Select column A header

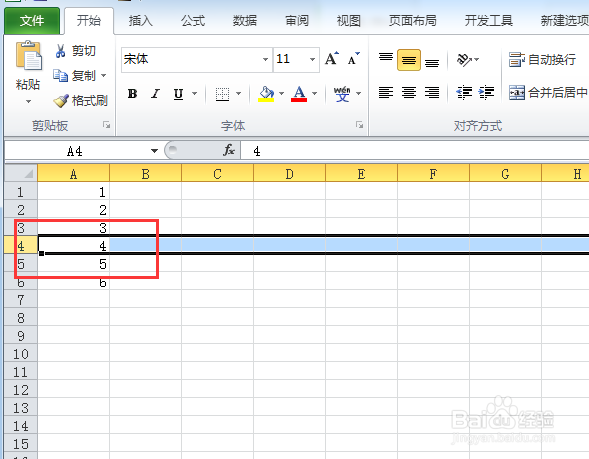click(x=74, y=174)
